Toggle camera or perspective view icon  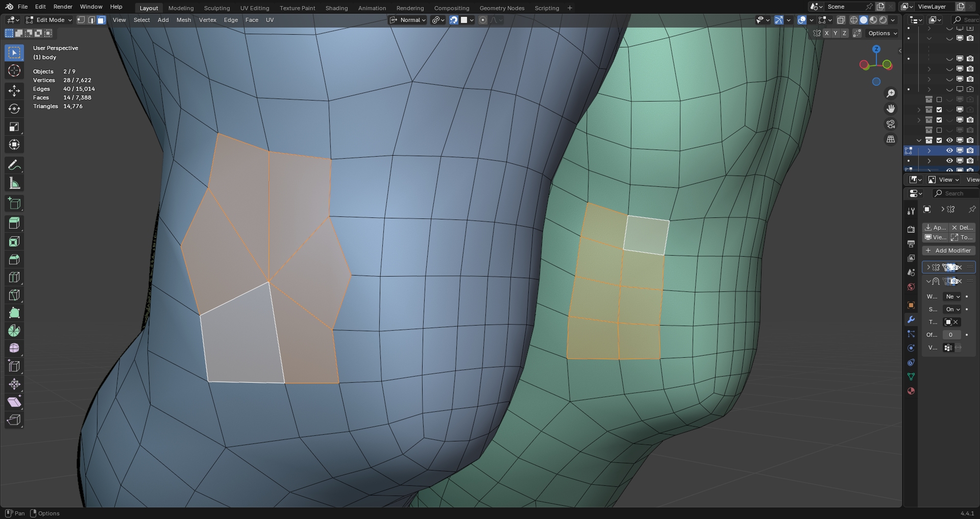point(891,124)
